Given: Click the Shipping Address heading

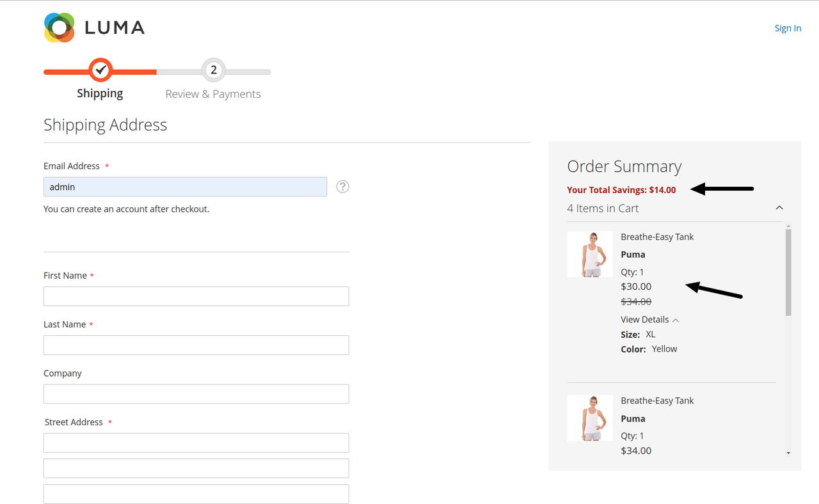Looking at the screenshot, I should 105,125.
